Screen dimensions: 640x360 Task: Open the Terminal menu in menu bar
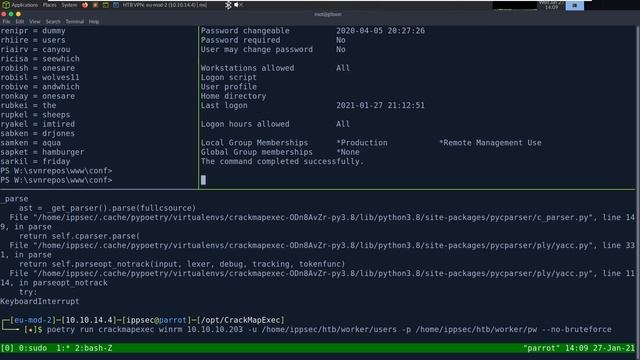pos(74,22)
